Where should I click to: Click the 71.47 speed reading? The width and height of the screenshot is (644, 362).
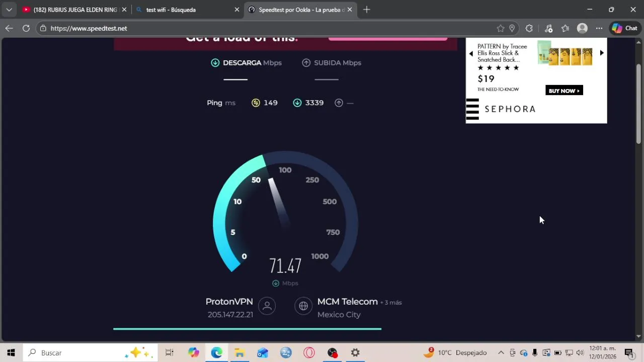tap(285, 265)
